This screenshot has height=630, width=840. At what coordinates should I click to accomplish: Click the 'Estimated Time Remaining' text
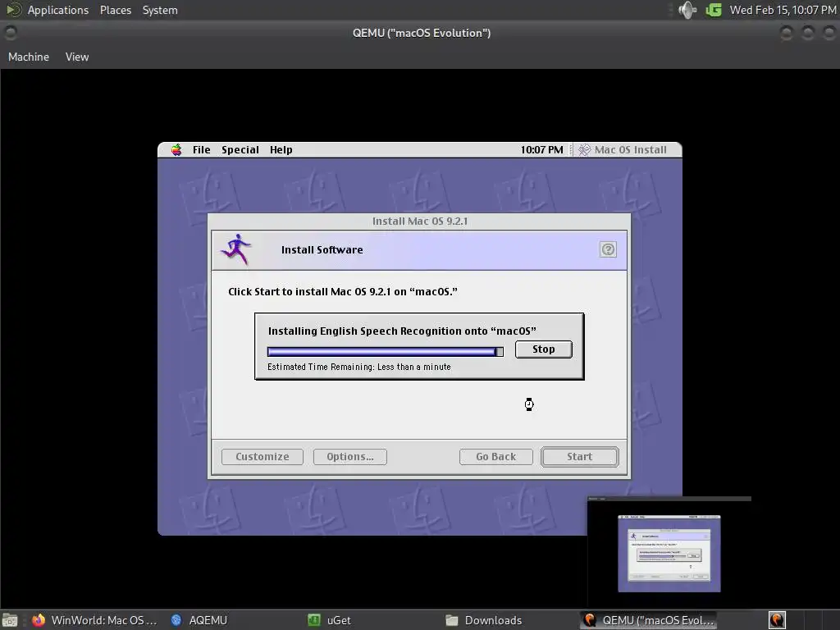(359, 367)
